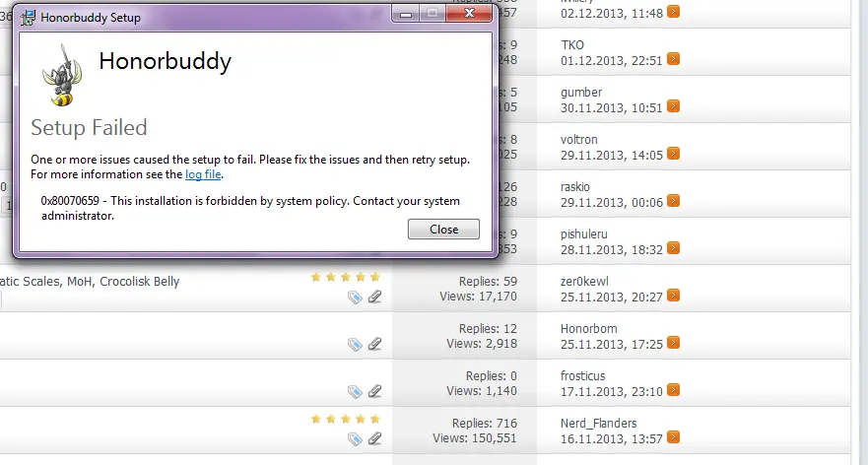Click Replies: 0 count
This screenshot has width=868, height=465.
[x=491, y=376]
